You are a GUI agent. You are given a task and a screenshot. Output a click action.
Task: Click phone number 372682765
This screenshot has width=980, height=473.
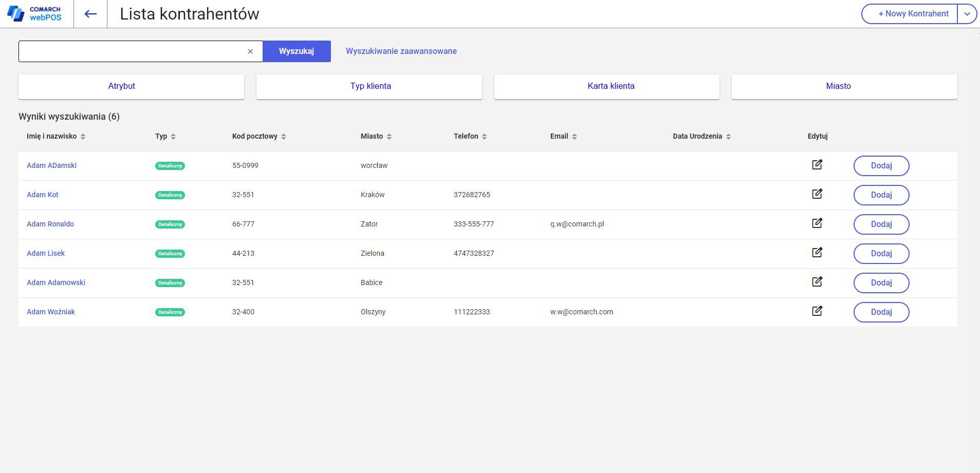pos(472,195)
